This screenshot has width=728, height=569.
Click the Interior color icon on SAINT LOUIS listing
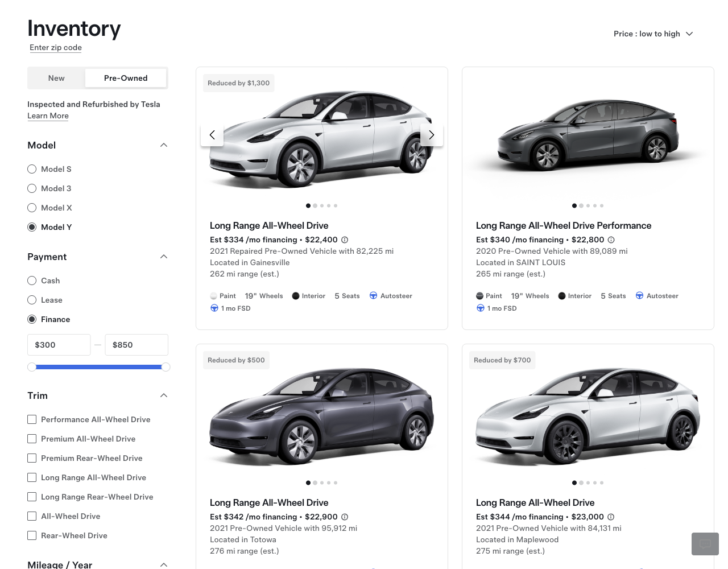point(562,295)
